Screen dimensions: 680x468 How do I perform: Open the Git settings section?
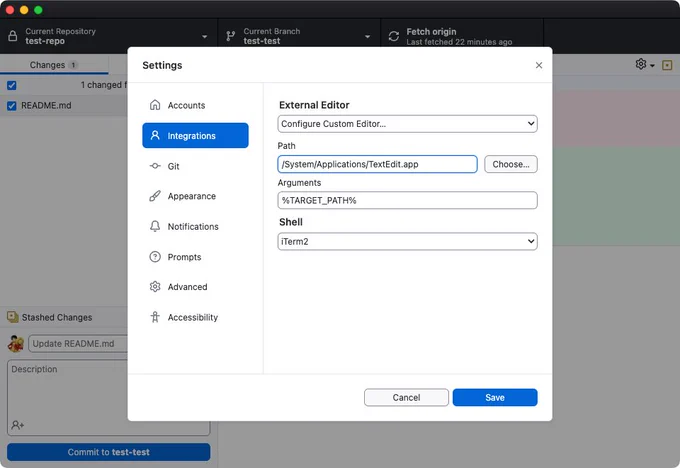point(195,166)
